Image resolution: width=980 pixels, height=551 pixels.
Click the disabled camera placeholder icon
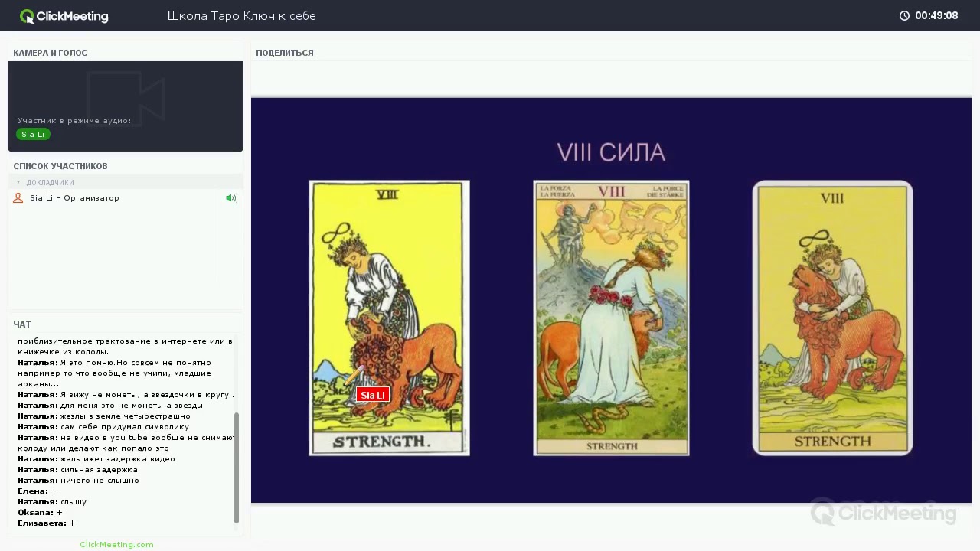coord(126,98)
